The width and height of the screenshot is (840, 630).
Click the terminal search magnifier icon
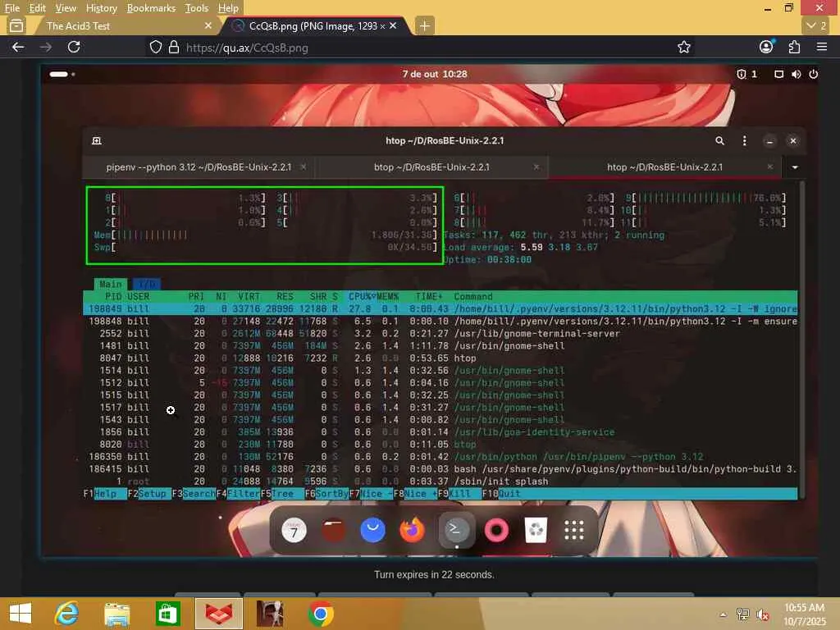[719, 141]
